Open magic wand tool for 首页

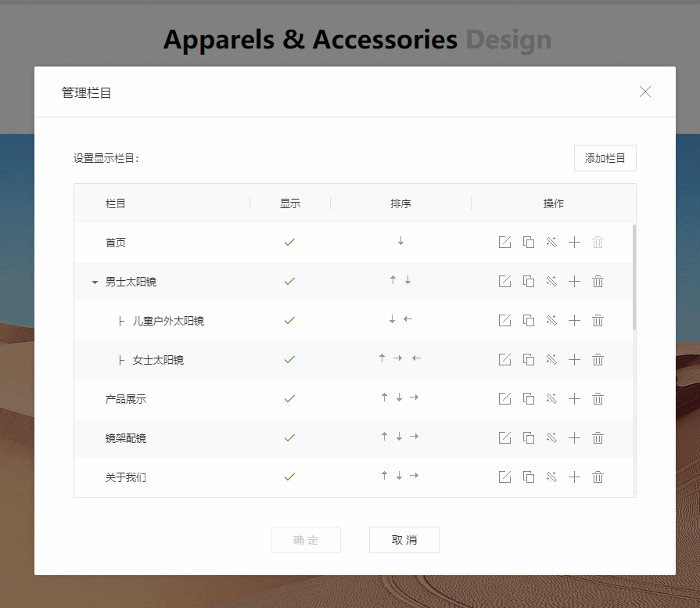551,242
